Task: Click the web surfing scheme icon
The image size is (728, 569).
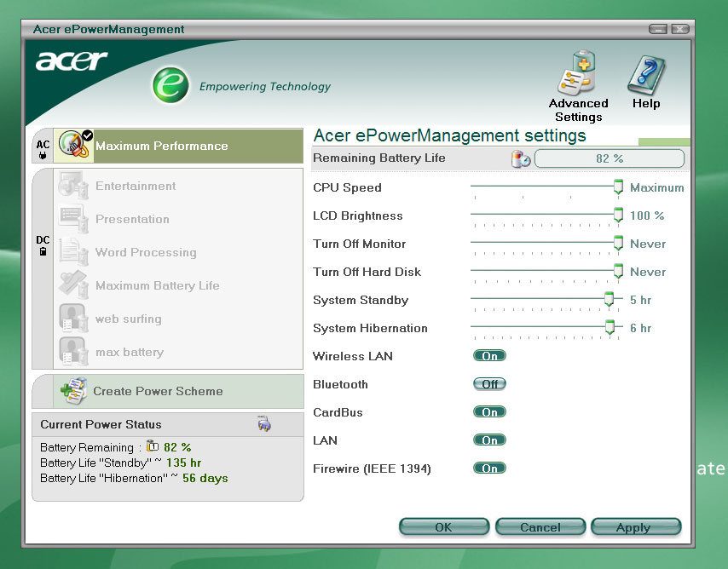Action: 73,319
